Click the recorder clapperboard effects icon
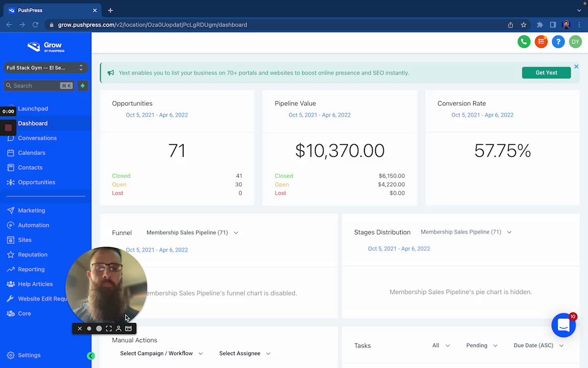The height and width of the screenshot is (368, 588). pyautogui.click(x=128, y=329)
